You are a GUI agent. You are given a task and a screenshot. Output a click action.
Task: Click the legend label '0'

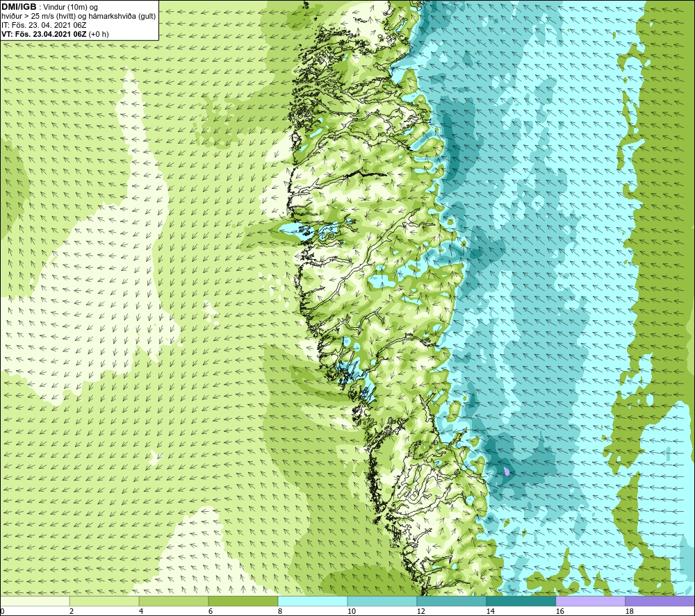pyautogui.click(x=2, y=612)
